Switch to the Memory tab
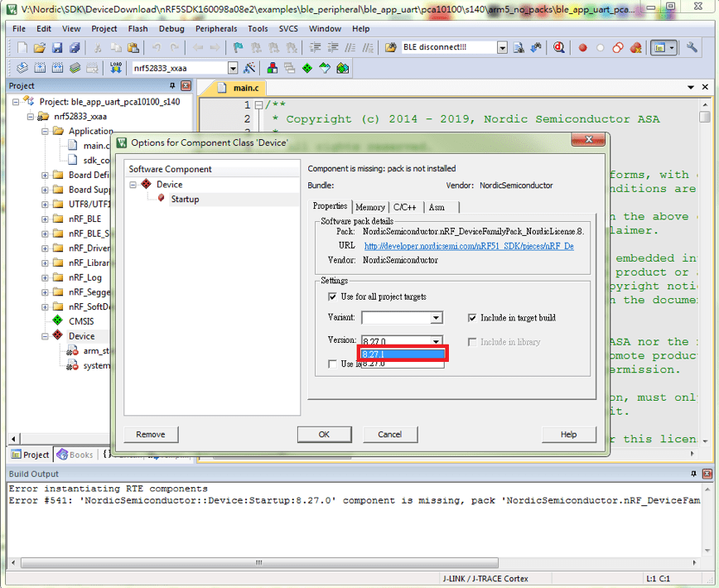Image resolution: width=719 pixels, height=588 pixels. 370,207
